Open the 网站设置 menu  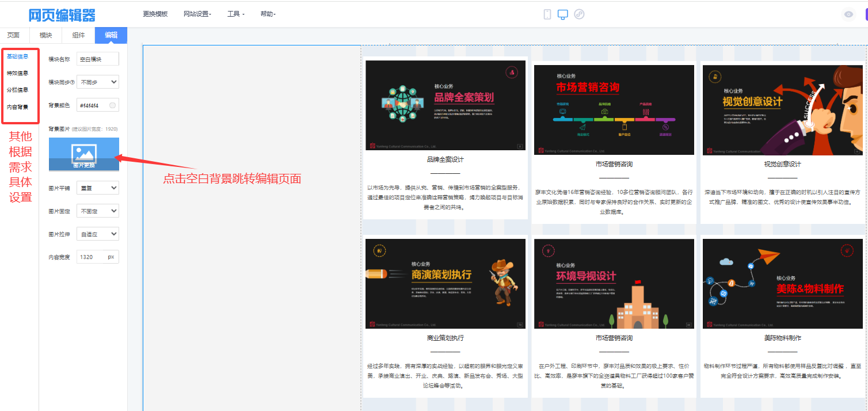point(197,14)
